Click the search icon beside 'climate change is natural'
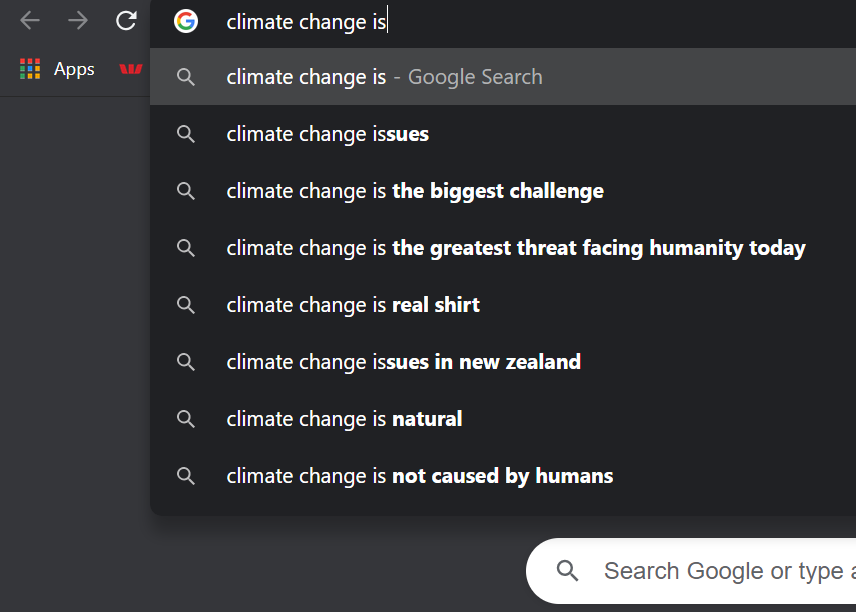This screenshot has height=612, width=856. coord(186,419)
